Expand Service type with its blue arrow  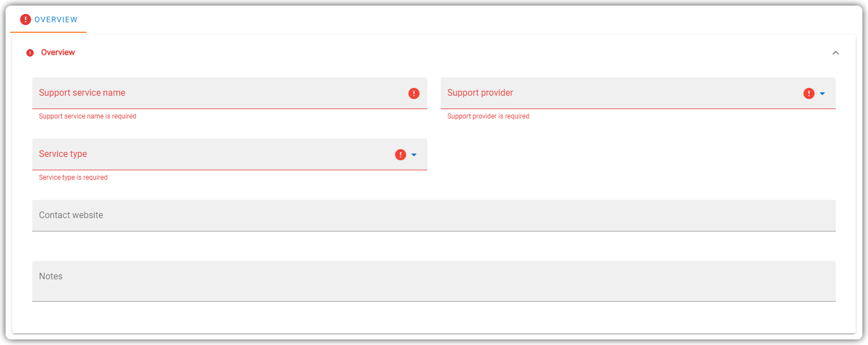coord(414,155)
